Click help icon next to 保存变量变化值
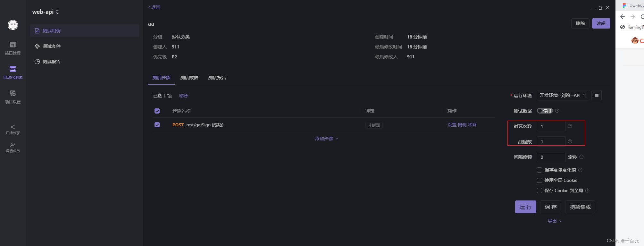The height and width of the screenshot is (246, 644). (580, 170)
